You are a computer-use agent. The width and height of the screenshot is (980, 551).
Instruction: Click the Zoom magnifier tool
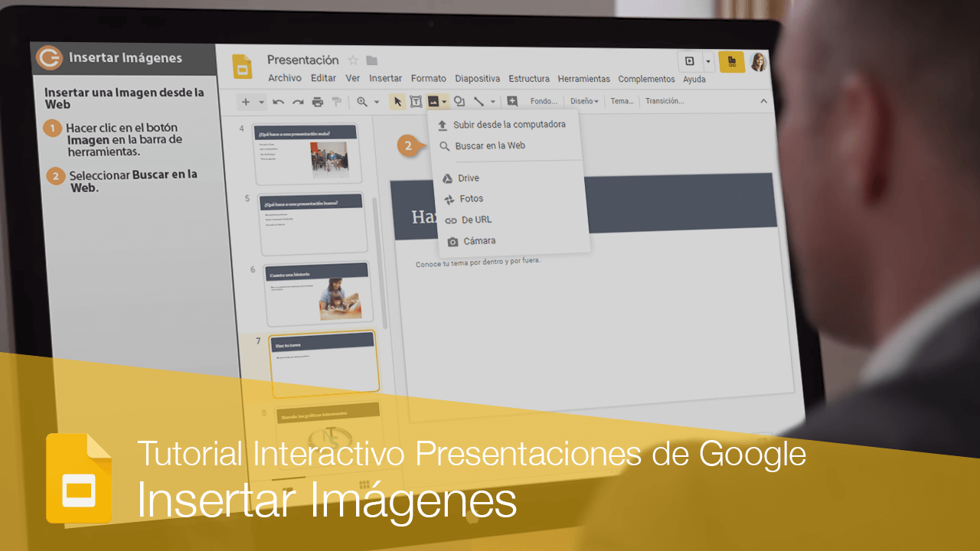(x=362, y=102)
